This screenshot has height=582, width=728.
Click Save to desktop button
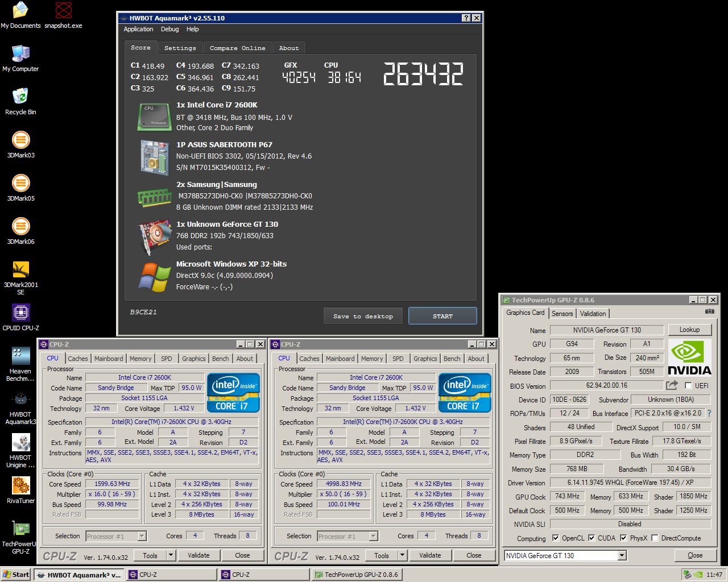click(363, 316)
